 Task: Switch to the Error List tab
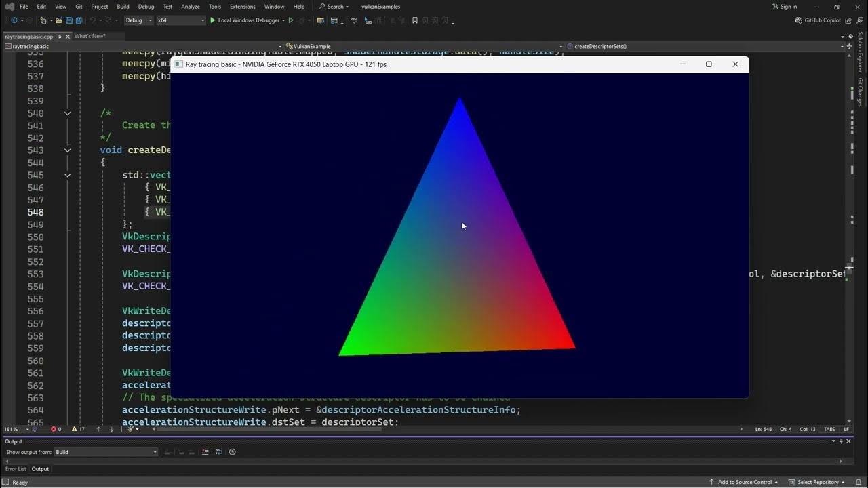(16, 468)
